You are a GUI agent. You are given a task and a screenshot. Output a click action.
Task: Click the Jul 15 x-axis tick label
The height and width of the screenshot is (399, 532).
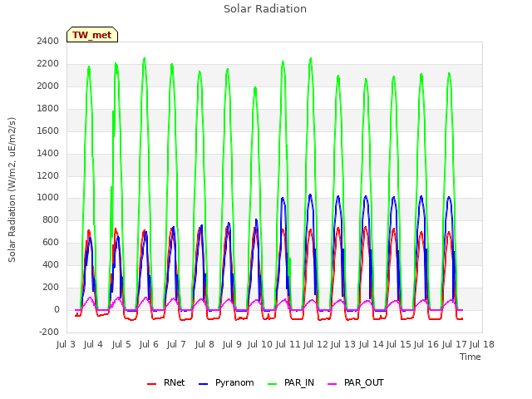click(399, 344)
